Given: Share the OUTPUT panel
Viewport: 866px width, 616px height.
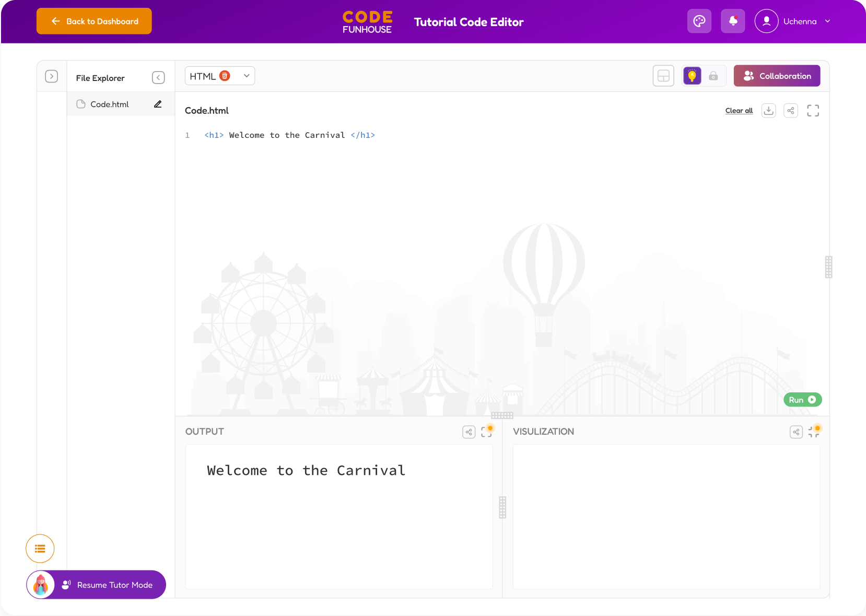Looking at the screenshot, I should pos(469,432).
